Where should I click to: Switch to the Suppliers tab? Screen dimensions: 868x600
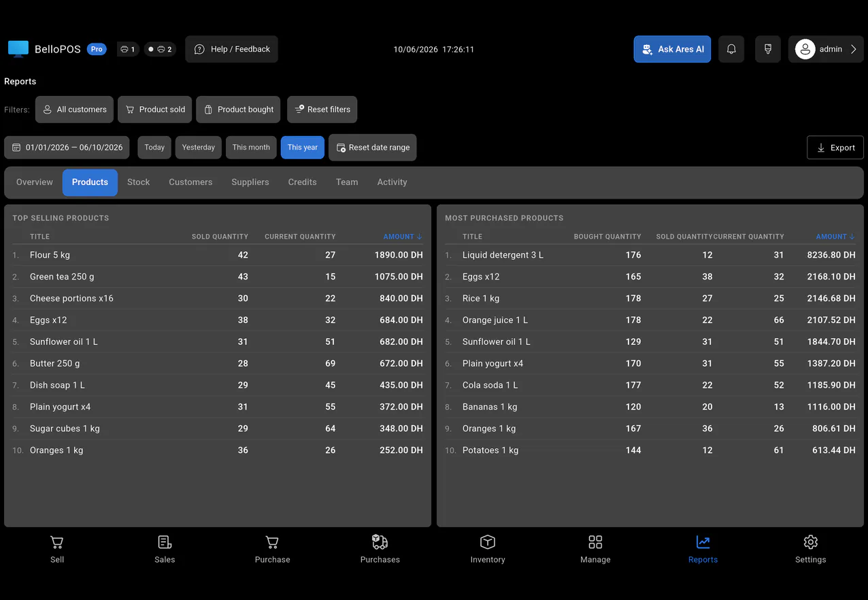(250, 182)
